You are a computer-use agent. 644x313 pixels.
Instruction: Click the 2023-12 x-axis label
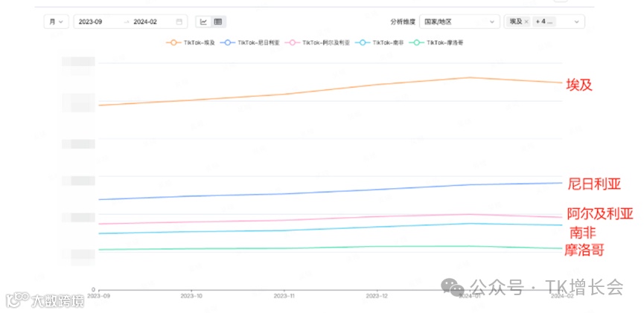(377, 295)
